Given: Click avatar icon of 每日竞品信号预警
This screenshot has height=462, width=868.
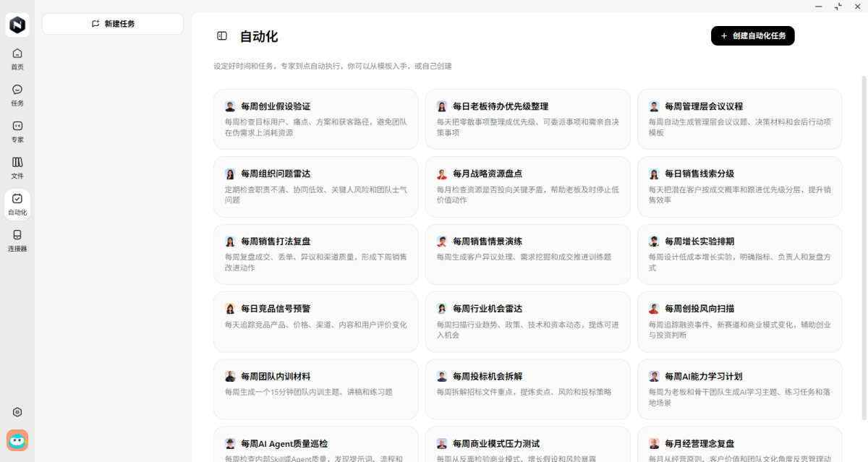Looking at the screenshot, I should tap(230, 309).
